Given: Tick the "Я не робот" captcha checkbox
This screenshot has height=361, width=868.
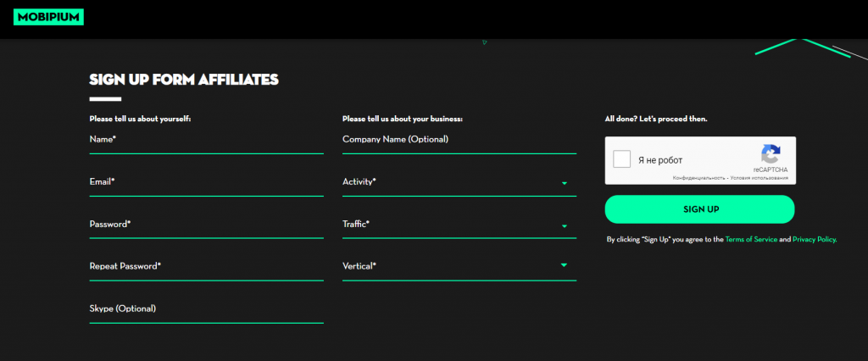Looking at the screenshot, I should (x=622, y=159).
